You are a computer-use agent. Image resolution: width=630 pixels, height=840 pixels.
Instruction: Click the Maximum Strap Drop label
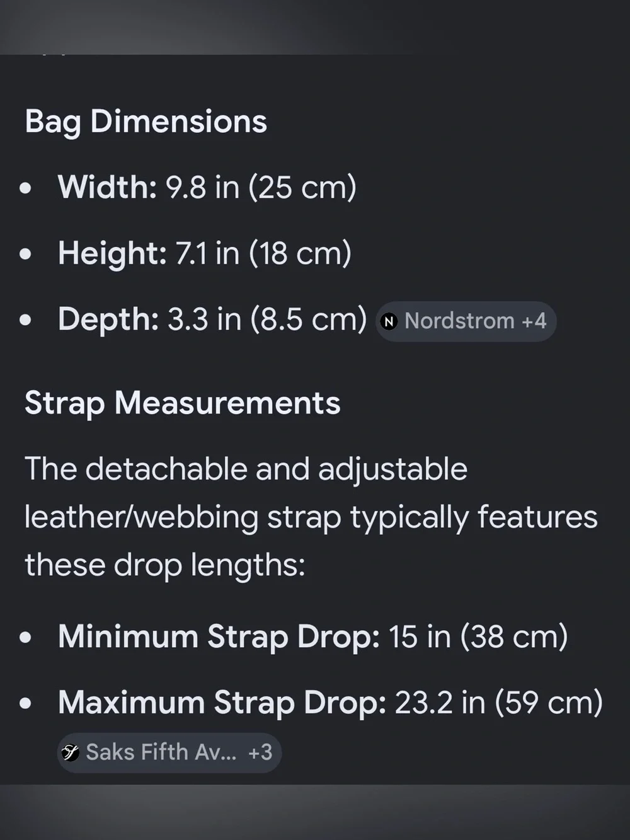pyautogui.click(x=222, y=703)
